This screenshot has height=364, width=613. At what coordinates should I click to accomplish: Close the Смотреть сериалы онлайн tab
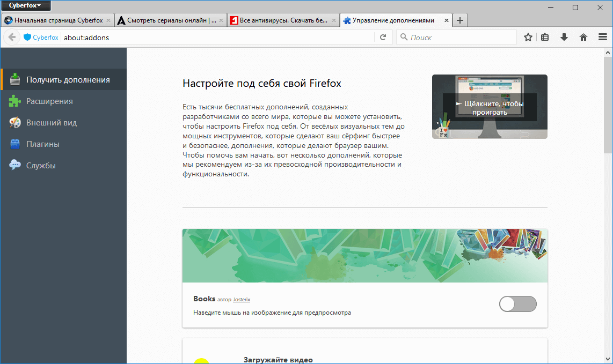point(221,20)
